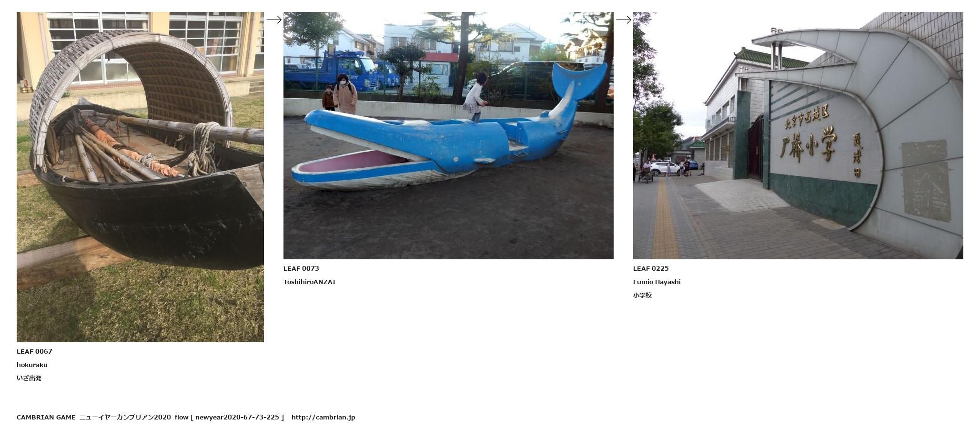The image size is (980, 429).
Task: Click the flow identifier newyear2020-67-73-225
Action: (237, 417)
